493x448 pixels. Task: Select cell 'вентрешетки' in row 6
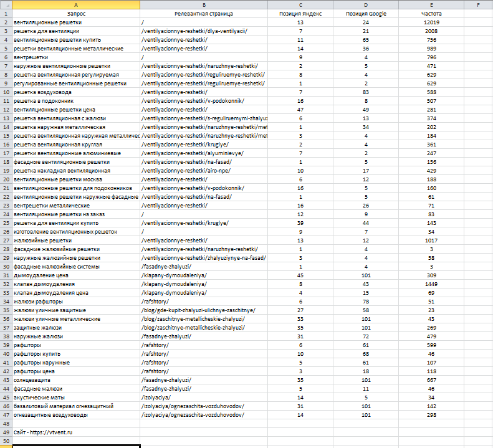76,57
